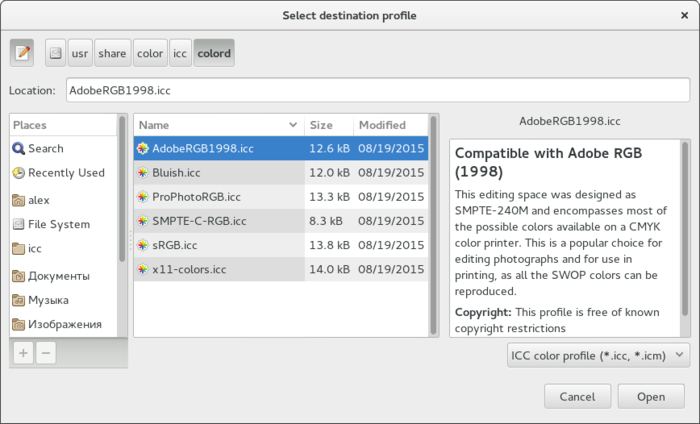Screen dimensions: 700x424
Task: Sort files by Modified column
Action: (x=391, y=125)
